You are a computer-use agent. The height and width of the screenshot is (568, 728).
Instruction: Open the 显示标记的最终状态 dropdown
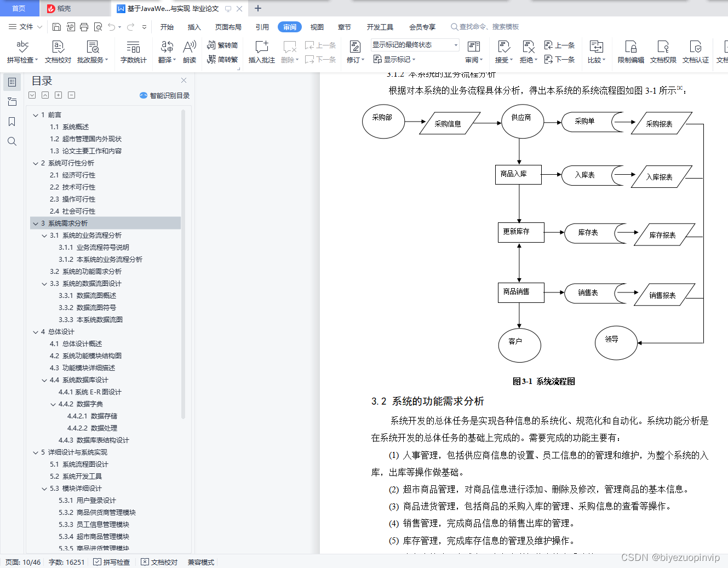[414, 44]
